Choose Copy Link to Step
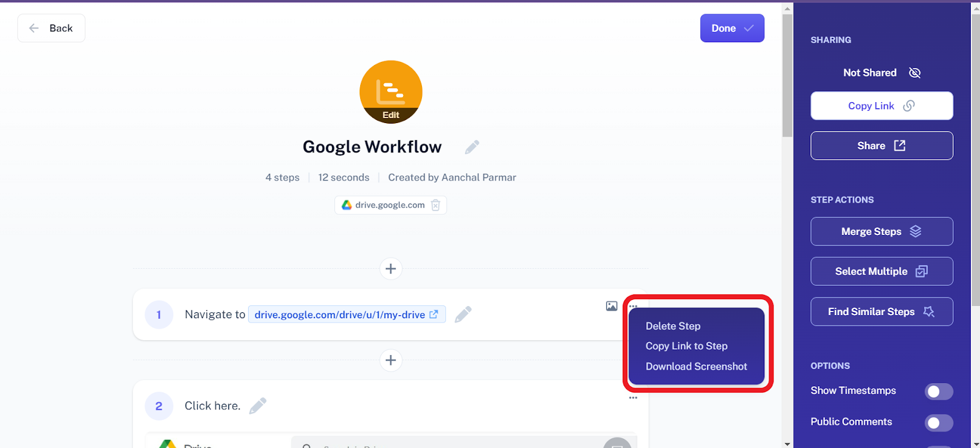 [686, 346]
